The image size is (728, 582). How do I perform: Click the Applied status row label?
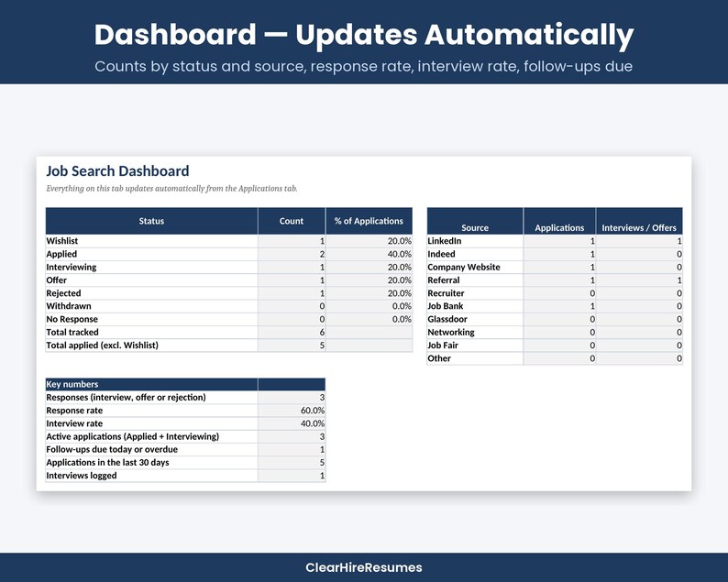[61, 254]
